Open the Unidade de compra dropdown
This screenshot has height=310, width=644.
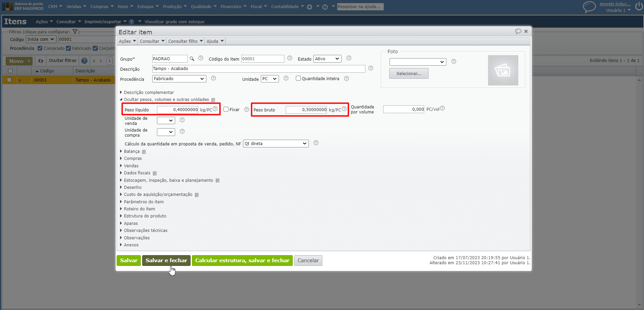click(x=166, y=132)
